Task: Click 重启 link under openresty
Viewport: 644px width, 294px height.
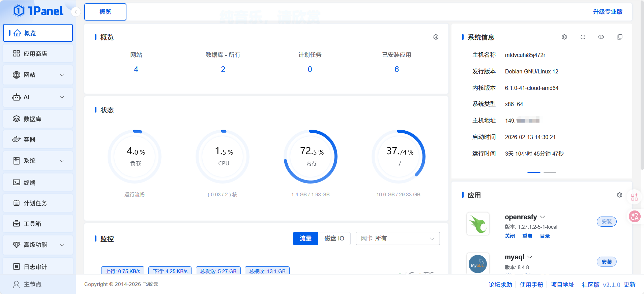Action: pos(527,236)
